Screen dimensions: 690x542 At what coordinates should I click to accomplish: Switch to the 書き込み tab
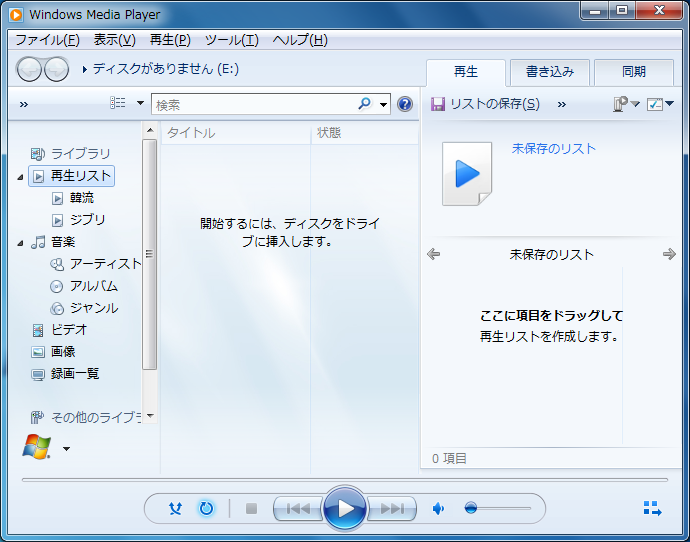(x=550, y=72)
